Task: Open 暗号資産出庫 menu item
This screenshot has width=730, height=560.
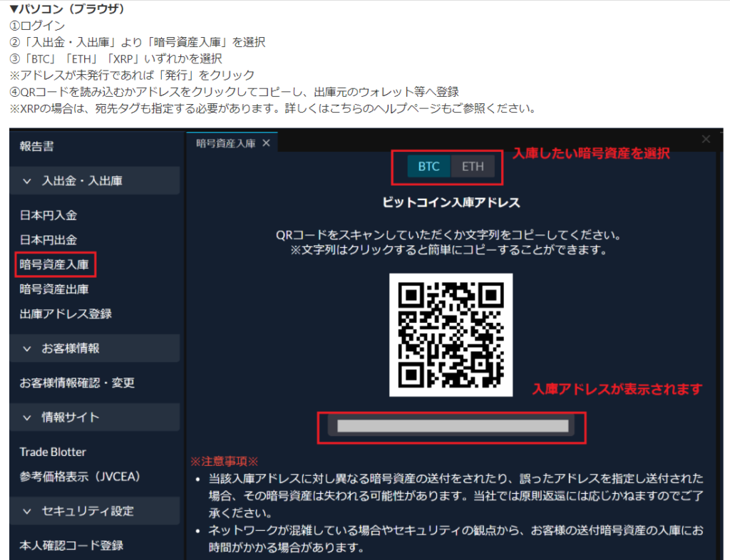Action: 54,289
